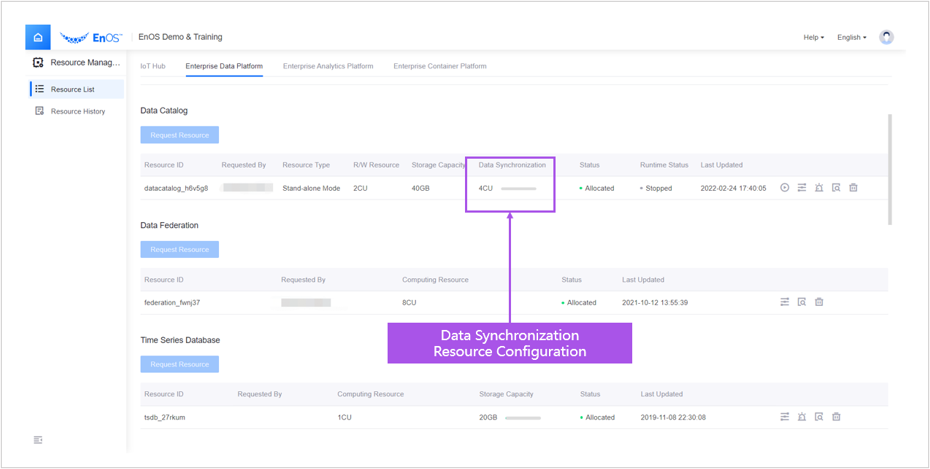Image resolution: width=930 pixels, height=469 pixels.
Task: Switch to the IoT Hub tab
Action: (x=152, y=67)
